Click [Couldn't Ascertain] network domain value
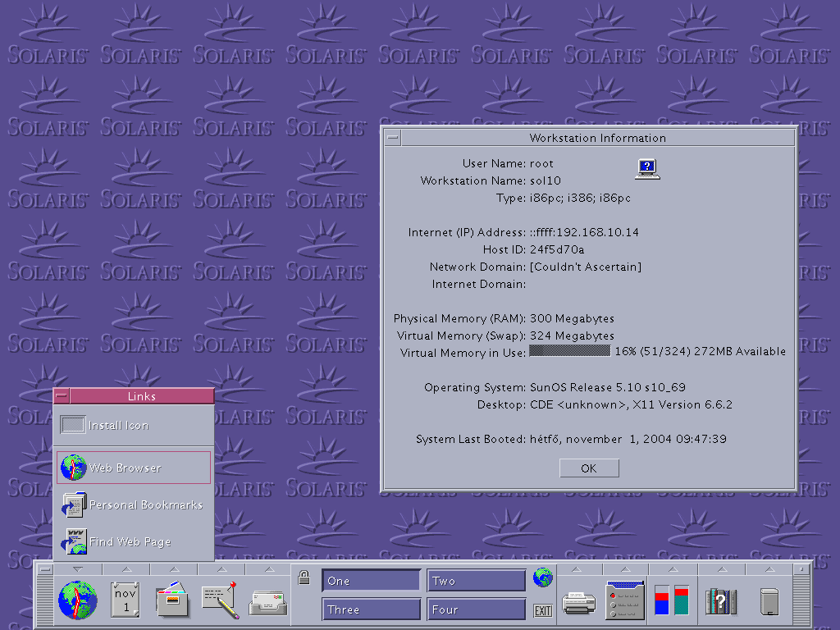The width and height of the screenshot is (840, 630). point(586,267)
